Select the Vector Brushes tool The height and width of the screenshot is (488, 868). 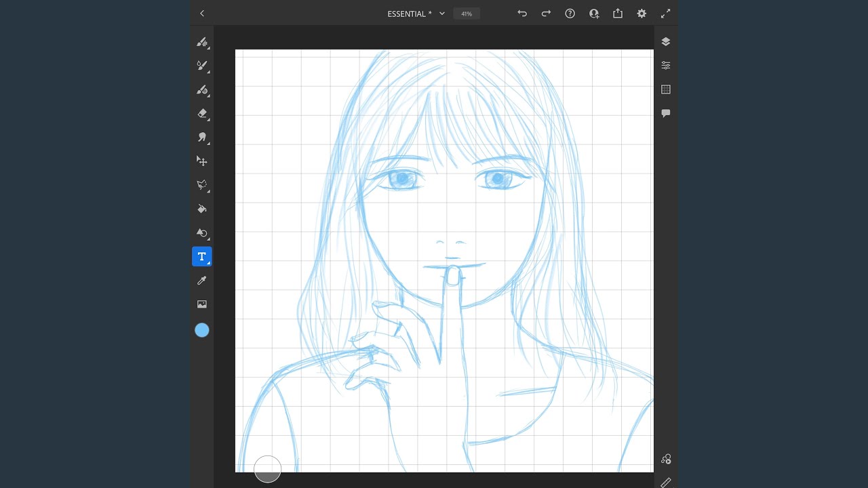[x=201, y=89]
